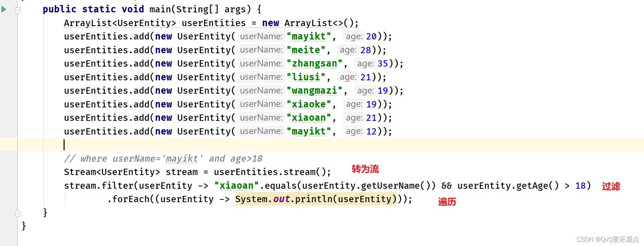The image size is (644, 246).
Task: Click "xiaoan" string in add call
Action: (309, 117)
